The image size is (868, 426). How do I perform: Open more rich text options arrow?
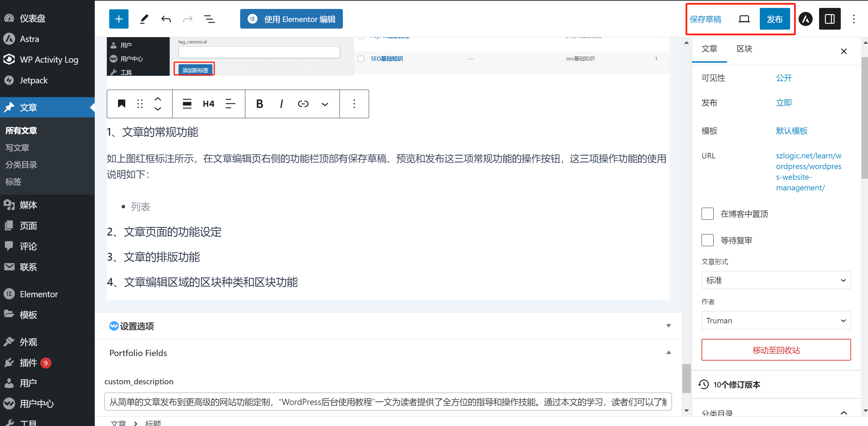click(325, 104)
